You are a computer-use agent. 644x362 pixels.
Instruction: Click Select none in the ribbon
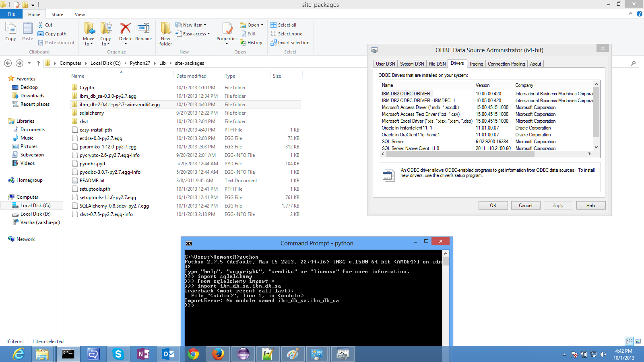[286, 34]
